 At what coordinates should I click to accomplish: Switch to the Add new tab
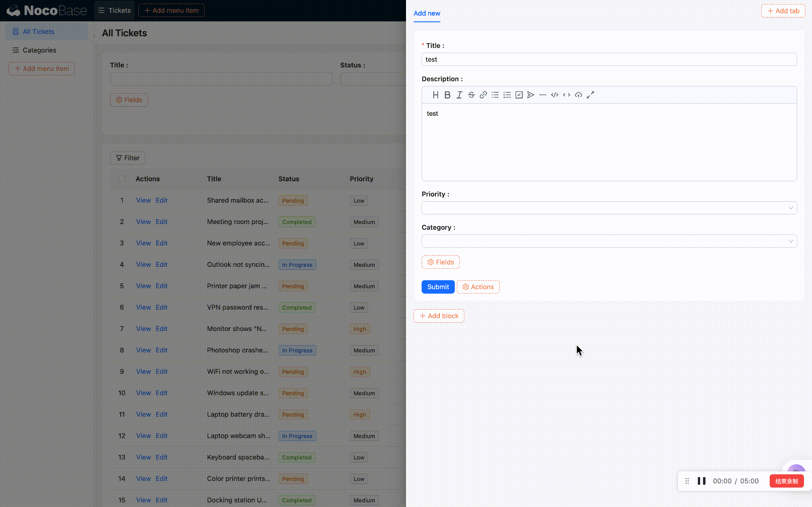point(427,13)
